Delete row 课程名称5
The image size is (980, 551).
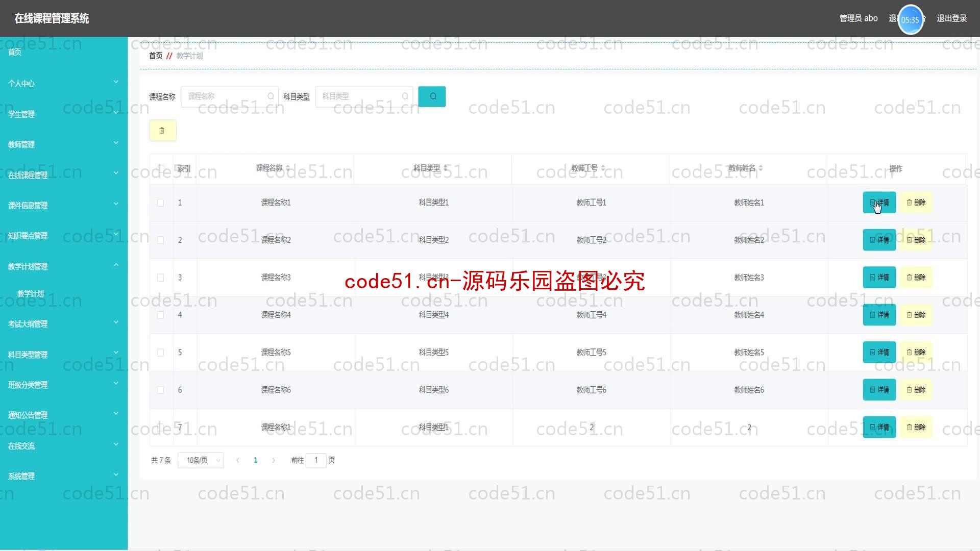(916, 353)
